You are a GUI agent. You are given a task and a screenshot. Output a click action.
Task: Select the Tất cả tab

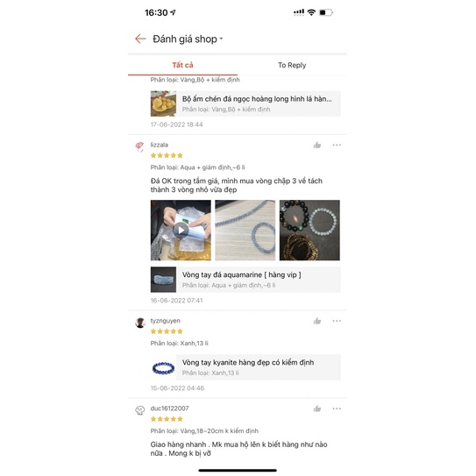[182, 65]
